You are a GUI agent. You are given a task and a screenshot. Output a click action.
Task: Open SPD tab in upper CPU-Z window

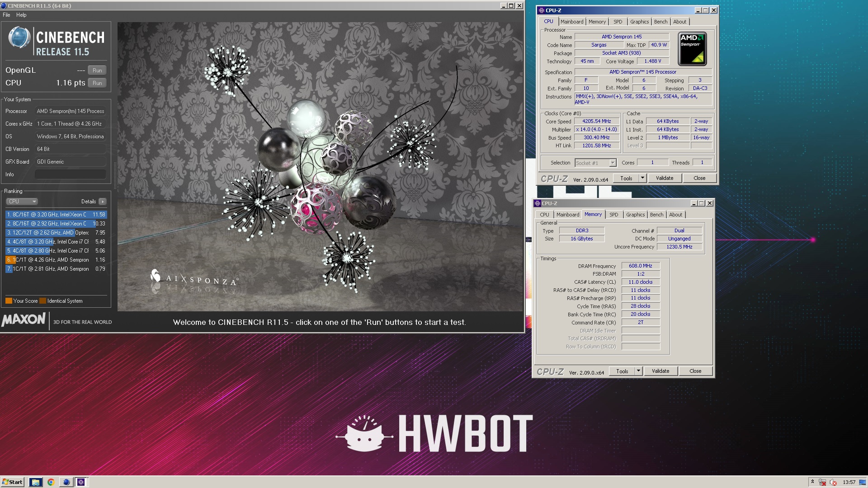[x=618, y=22]
